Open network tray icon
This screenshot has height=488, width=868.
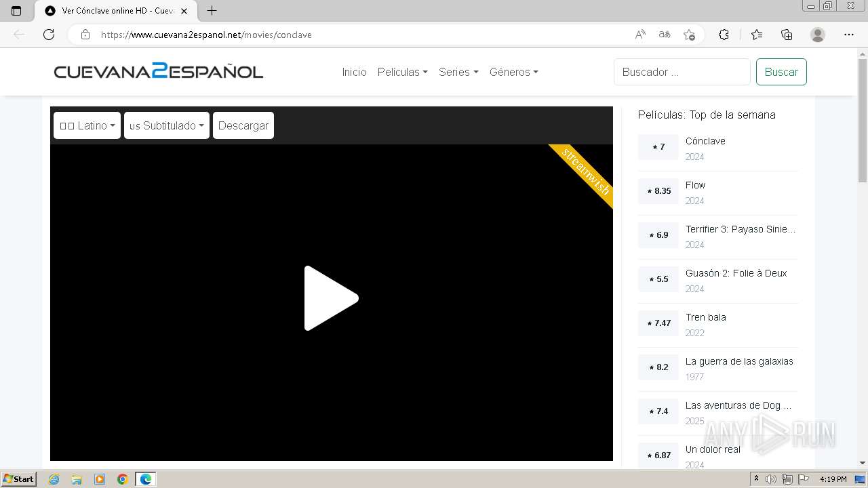pyautogui.click(x=787, y=479)
